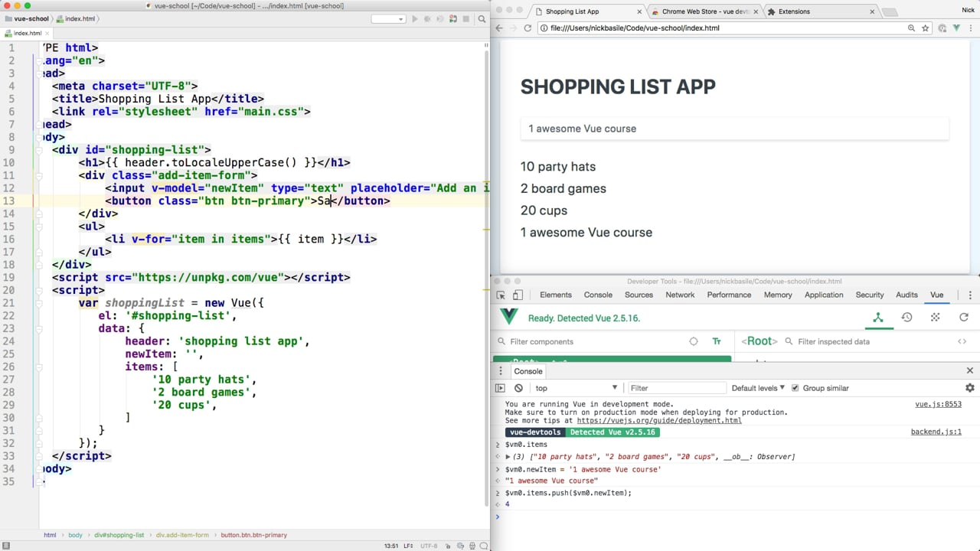Activate DevTools inspect element picker
Viewport: 980px width, 551px height.
click(x=501, y=295)
